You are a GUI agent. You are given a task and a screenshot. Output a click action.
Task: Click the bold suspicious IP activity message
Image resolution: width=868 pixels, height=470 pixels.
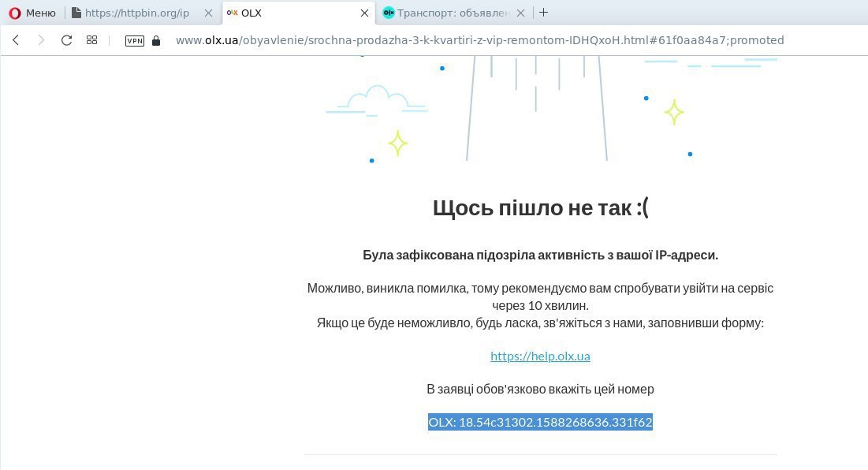click(x=540, y=255)
